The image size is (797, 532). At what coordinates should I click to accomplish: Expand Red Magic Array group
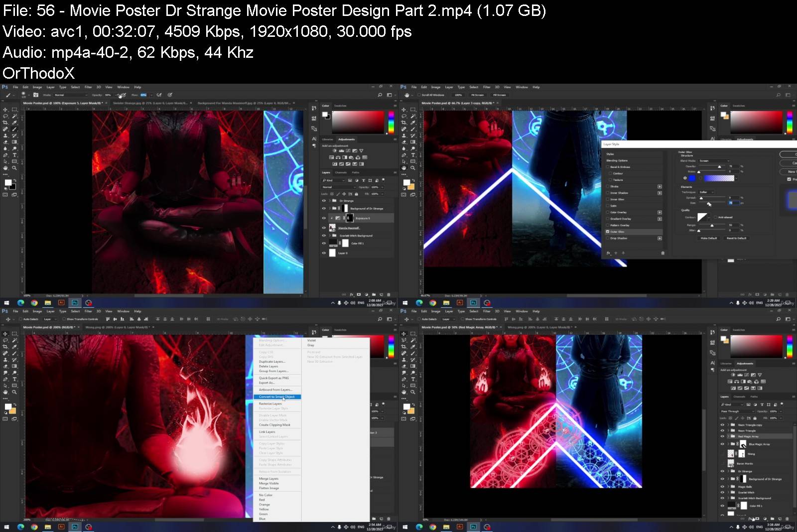click(728, 436)
